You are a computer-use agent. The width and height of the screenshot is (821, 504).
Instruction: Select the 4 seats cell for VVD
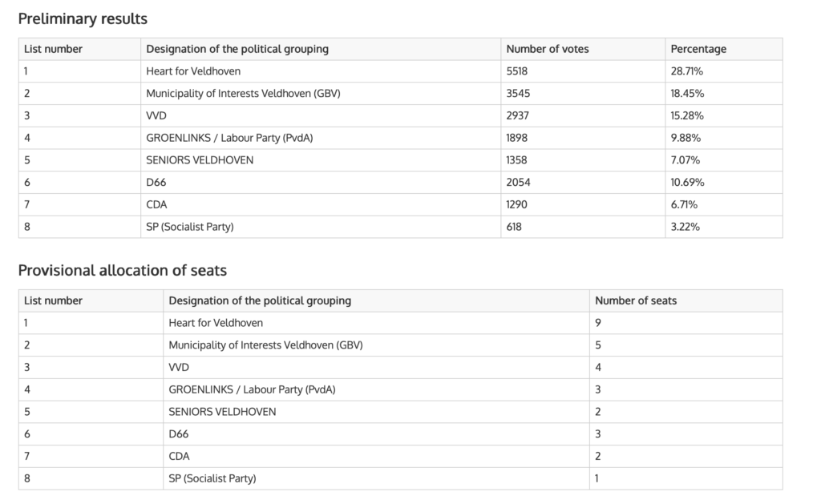598,367
